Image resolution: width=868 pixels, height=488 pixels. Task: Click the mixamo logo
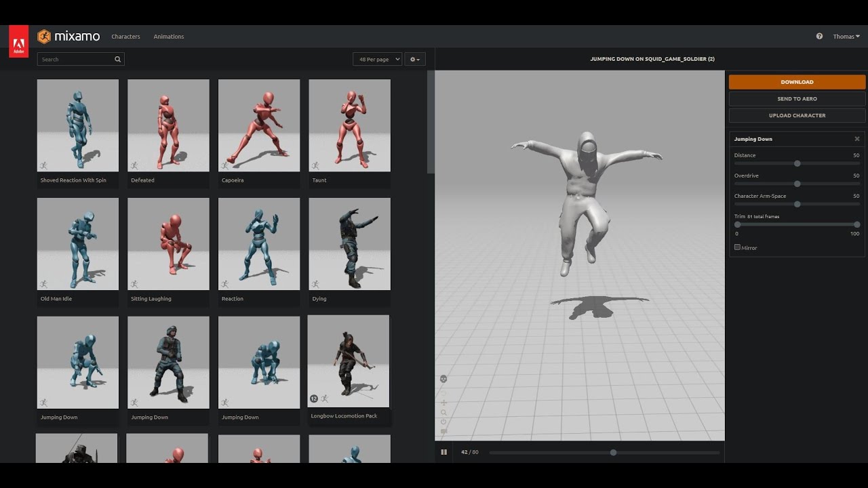[x=68, y=37]
